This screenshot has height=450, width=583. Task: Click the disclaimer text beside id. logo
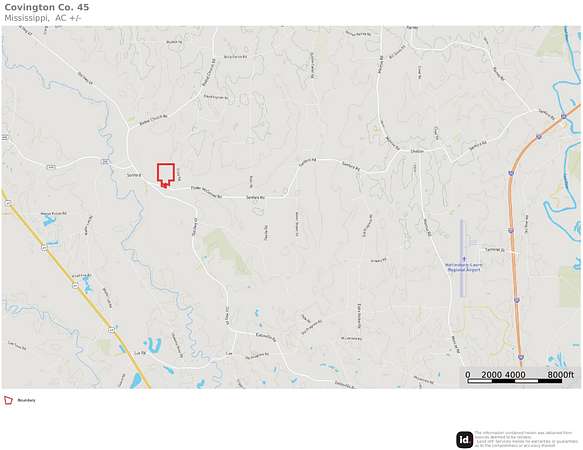[525, 439]
